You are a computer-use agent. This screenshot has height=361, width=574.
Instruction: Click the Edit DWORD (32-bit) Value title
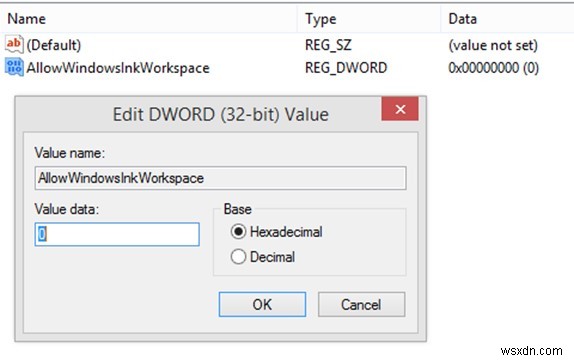[x=220, y=114]
